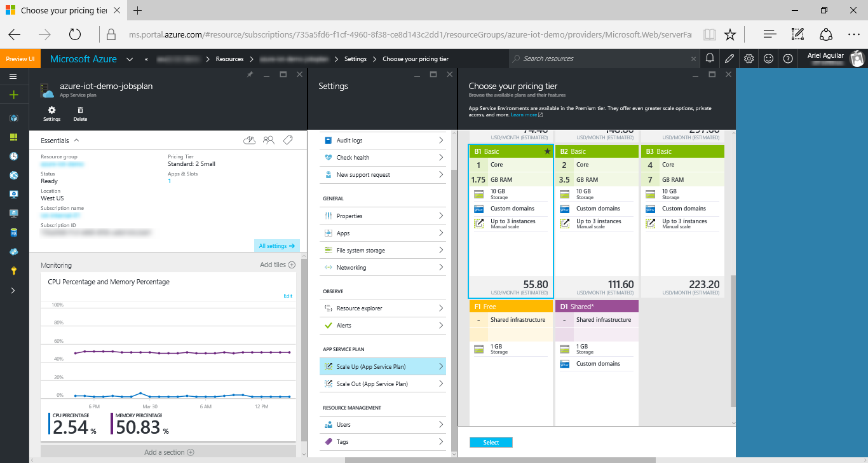The image size is (868, 463).
Task: Click Apps & Slots value 1 link
Action: click(x=170, y=181)
